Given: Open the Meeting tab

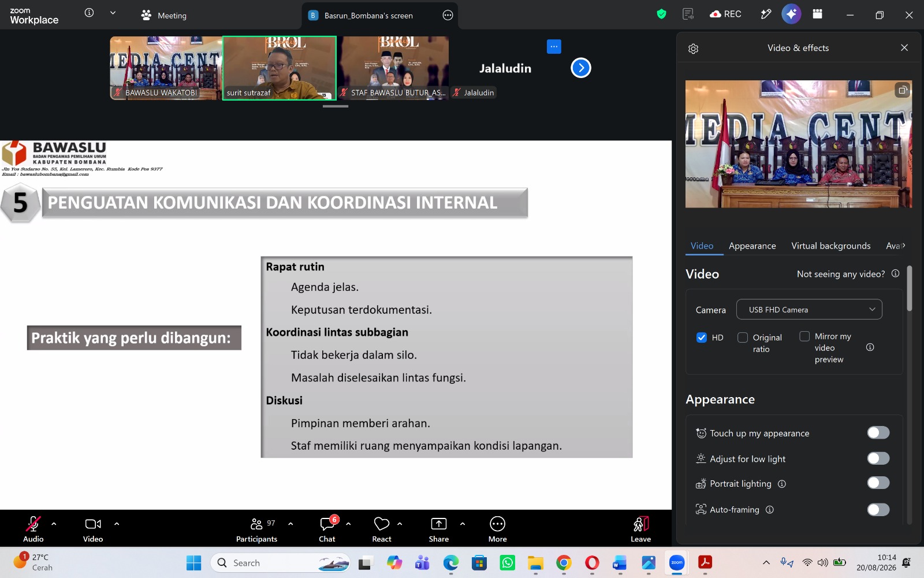Looking at the screenshot, I should click(164, 16).
